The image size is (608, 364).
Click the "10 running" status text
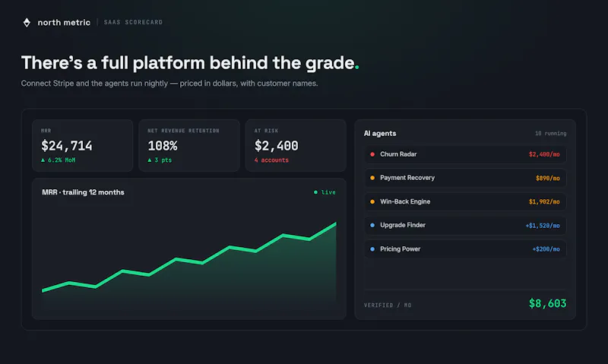(x=550, y=133)
